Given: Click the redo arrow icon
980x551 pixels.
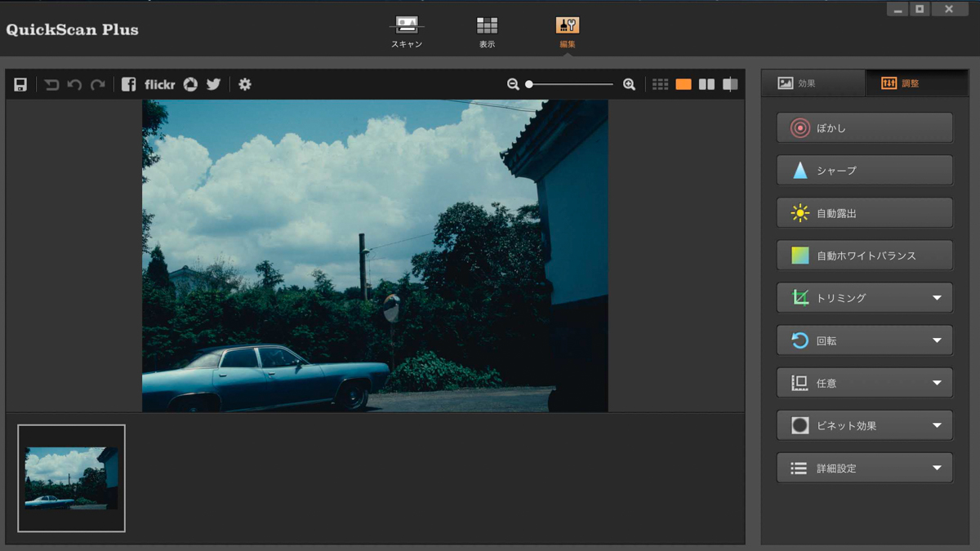Looking at the screenshot, I should (x=97, y=84).
